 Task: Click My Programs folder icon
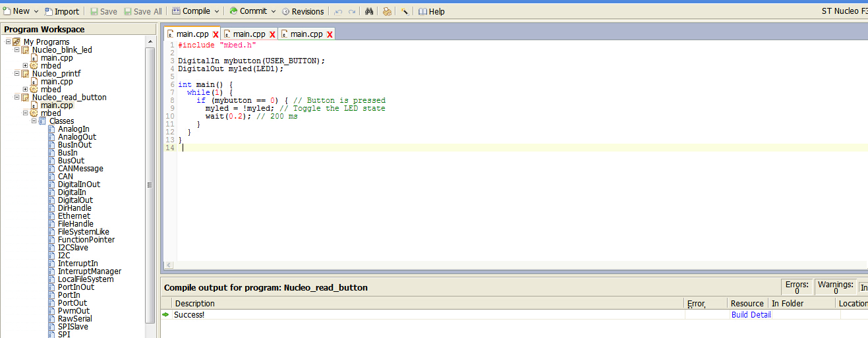[17, 42]
